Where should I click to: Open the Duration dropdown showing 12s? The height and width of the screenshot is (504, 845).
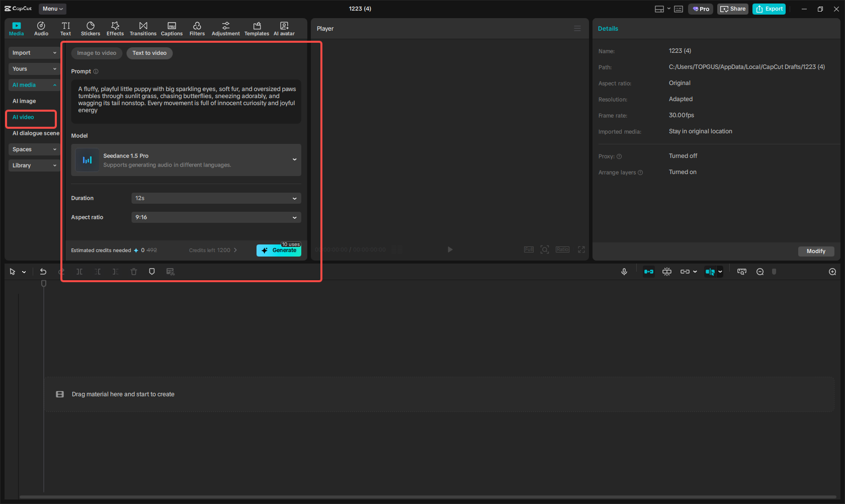(x=216, y=198)
